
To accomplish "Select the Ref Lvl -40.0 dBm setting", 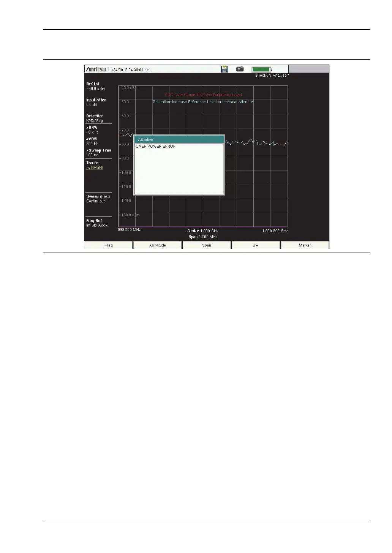I will [x=95, y=86].
